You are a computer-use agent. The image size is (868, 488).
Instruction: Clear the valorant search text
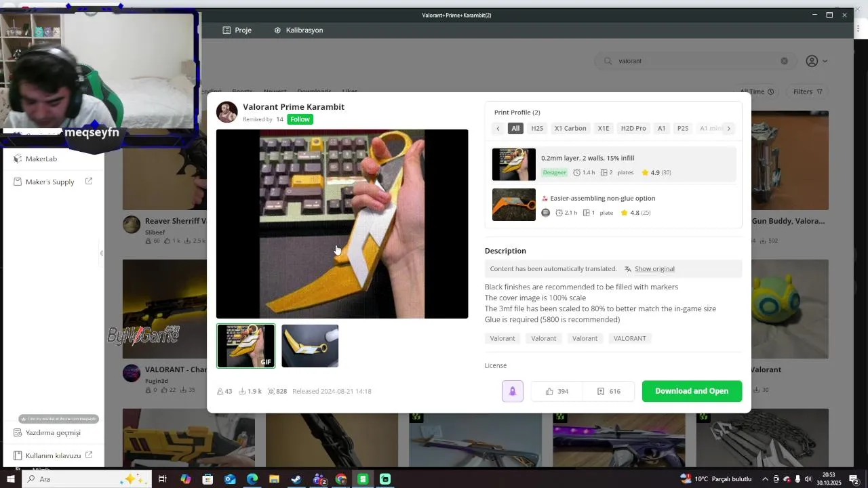[x=784, y=61]
